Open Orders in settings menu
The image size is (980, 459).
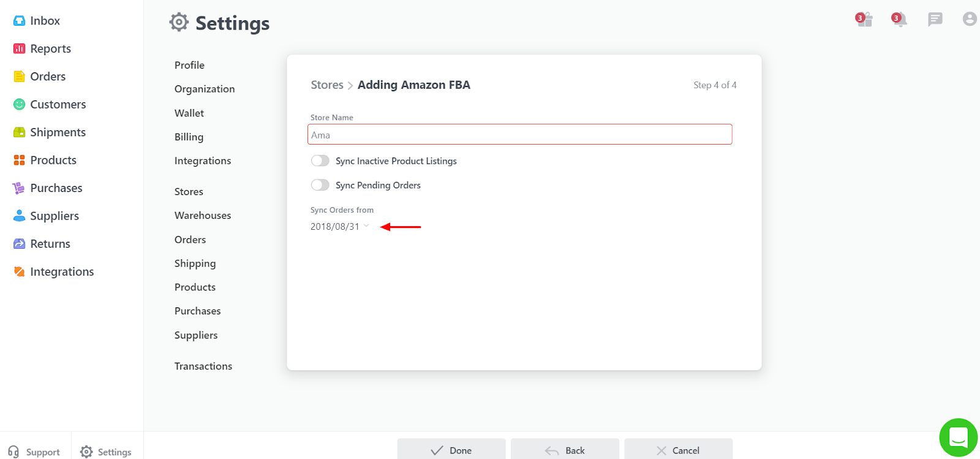click(190, 240)
